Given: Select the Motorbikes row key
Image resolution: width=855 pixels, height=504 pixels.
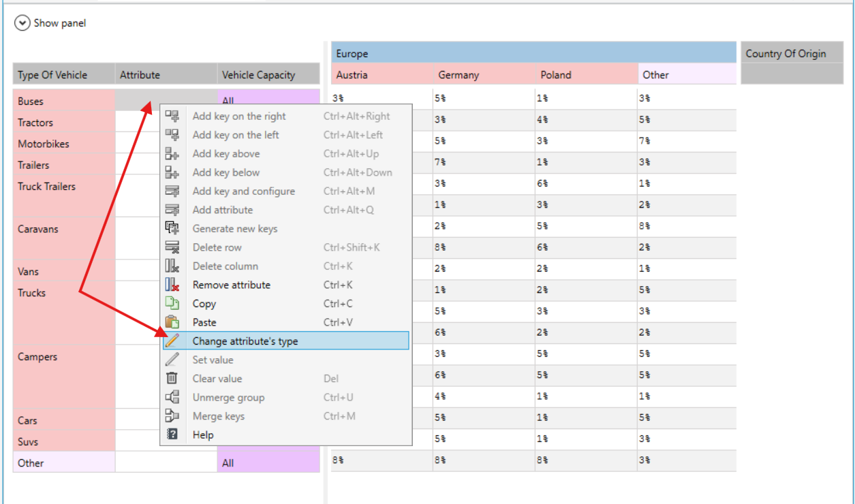Looking at the screenshot, I should point(64,144).
